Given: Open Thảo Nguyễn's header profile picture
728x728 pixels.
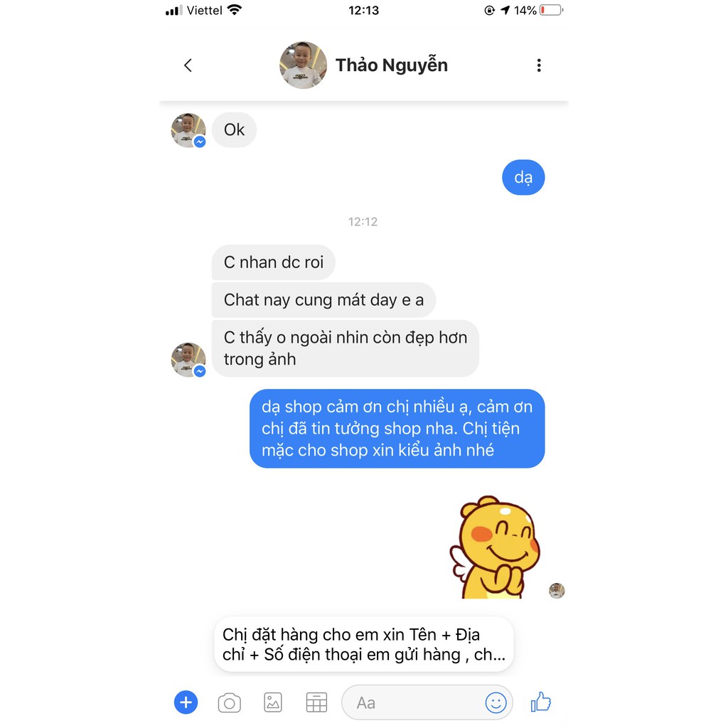Looking at the screenshot, I should 303,65.
